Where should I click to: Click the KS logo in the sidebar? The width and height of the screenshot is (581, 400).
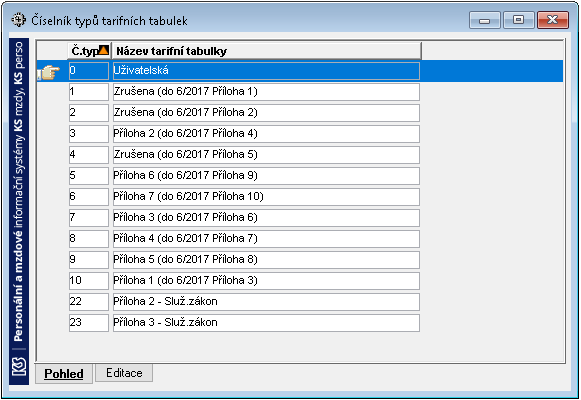(19, 367)
